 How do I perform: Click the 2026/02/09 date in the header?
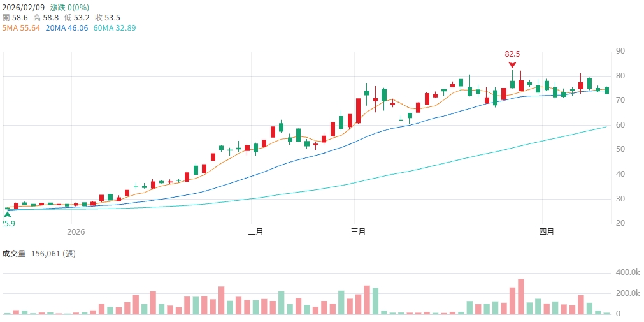(24, 8)
